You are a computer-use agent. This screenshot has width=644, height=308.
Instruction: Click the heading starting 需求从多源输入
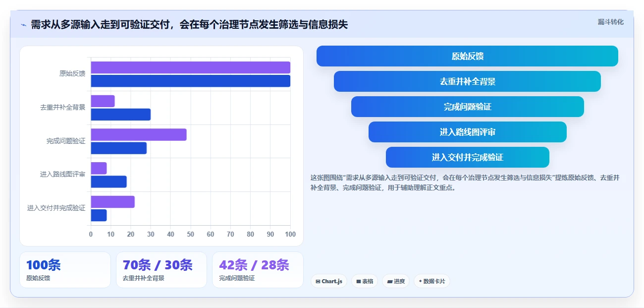[189, 25]
